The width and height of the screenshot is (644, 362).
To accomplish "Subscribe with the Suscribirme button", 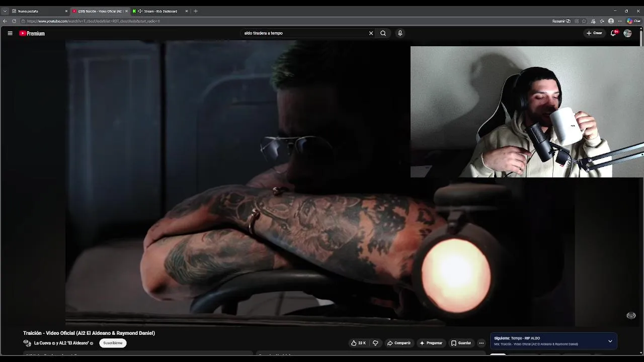I will click(113, 343).
